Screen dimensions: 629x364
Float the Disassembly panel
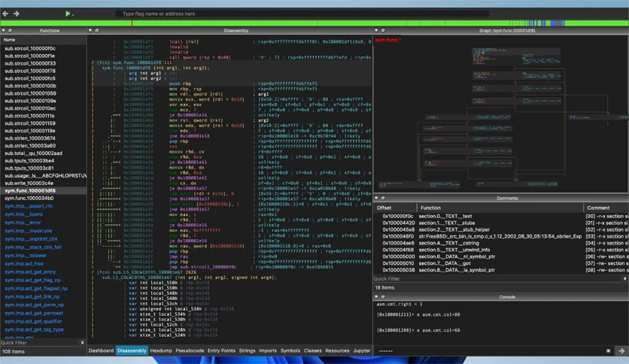tap(96, 31)
